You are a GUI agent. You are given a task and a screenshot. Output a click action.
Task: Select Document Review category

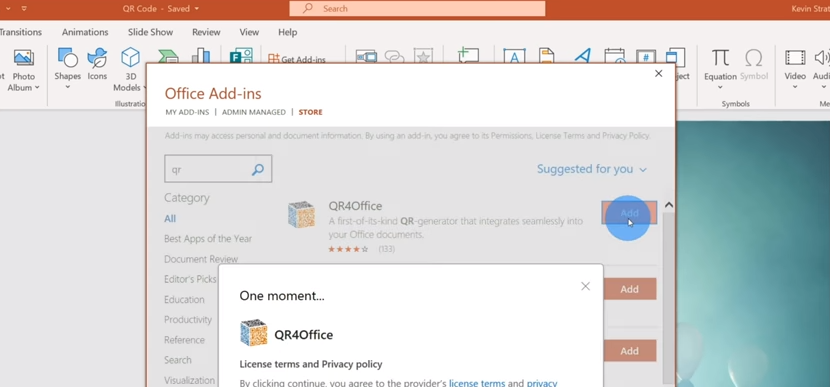pyautogui.click(x=201, y=259)
